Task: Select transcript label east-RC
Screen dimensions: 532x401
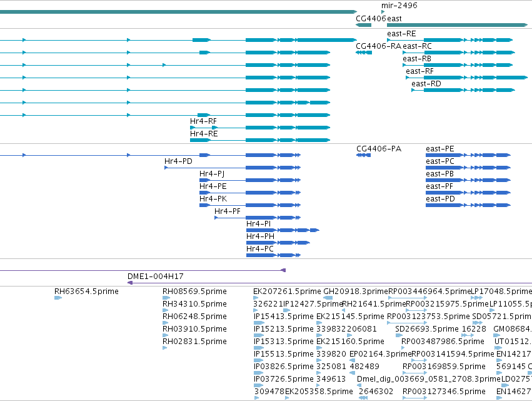Action: [x=417, y=46]
